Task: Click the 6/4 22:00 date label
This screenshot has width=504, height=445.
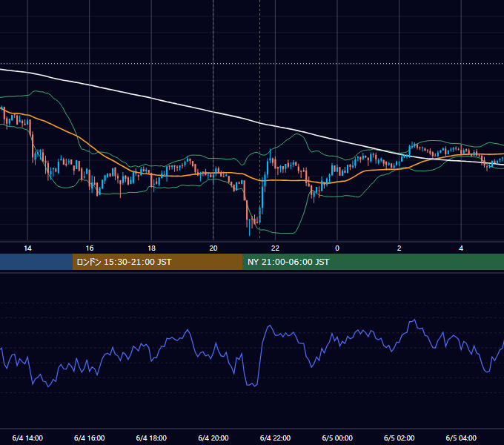Action: [x=275, y=438]
